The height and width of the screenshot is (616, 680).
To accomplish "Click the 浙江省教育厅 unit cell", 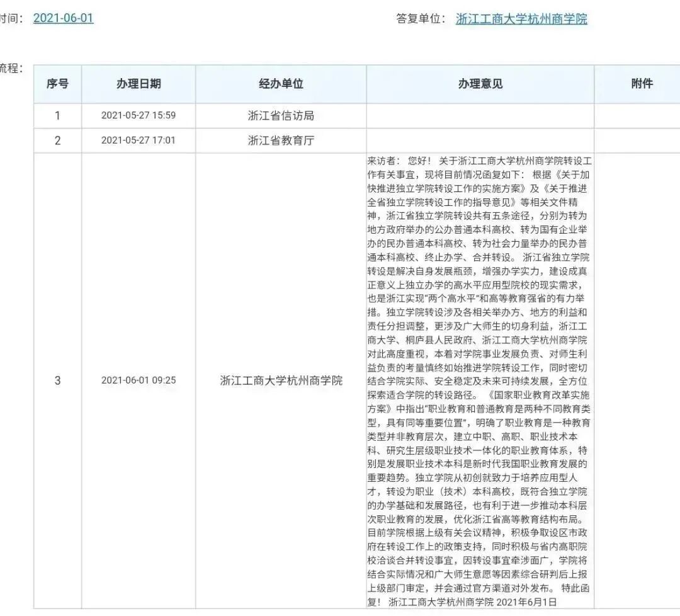I will click(281, 140).
